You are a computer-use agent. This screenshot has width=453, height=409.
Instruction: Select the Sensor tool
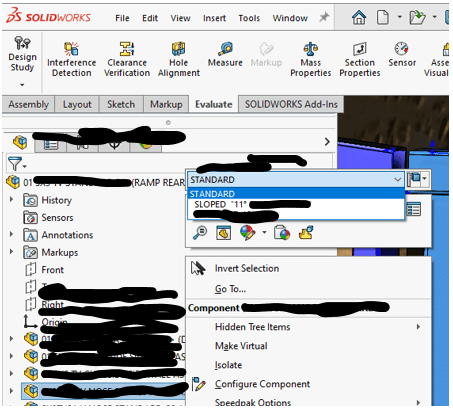click(402, 54)
